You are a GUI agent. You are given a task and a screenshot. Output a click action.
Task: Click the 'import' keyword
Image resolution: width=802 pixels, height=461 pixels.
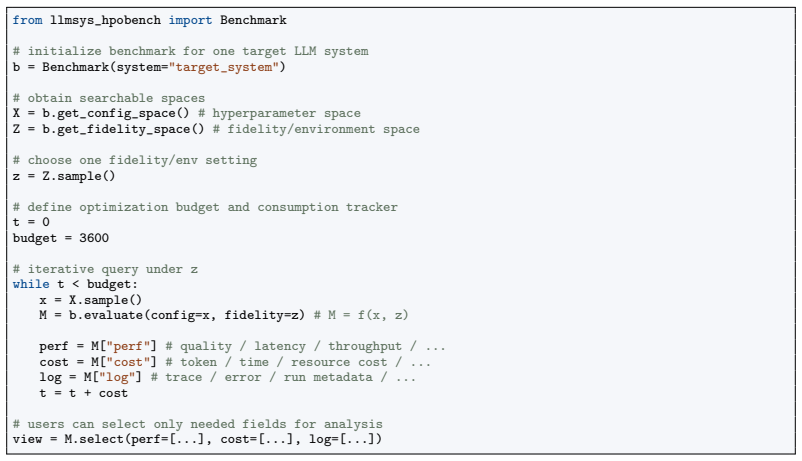tap(190, 20)
